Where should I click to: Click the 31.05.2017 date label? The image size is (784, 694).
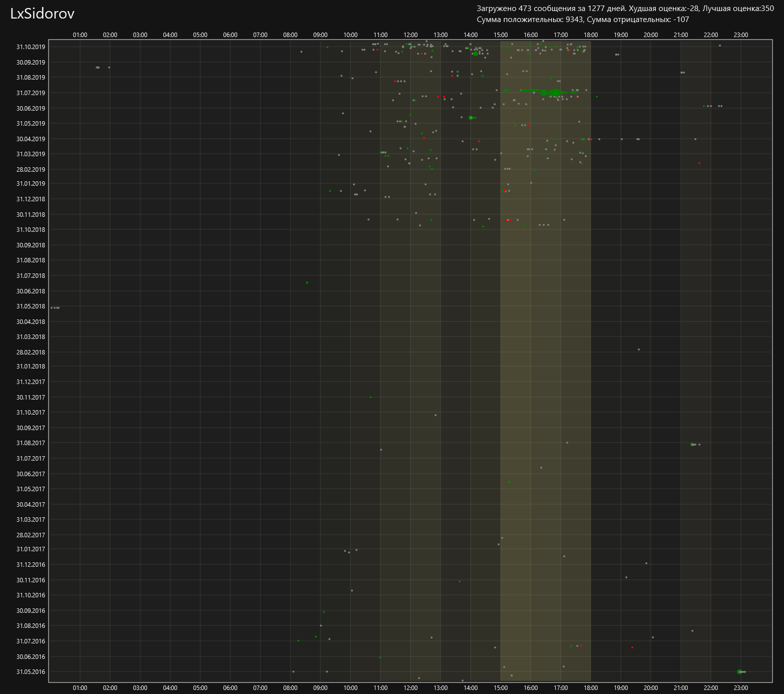(x=31, y=489)
